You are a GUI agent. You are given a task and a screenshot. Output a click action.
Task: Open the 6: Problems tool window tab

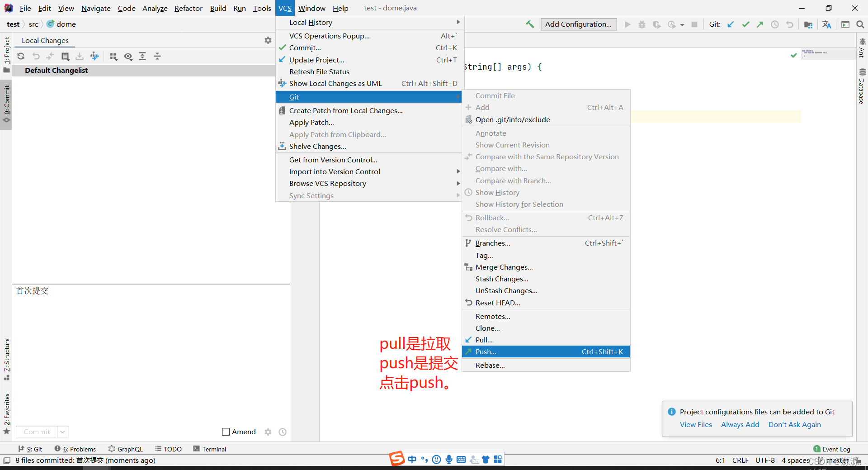click(x=75, y=449)
